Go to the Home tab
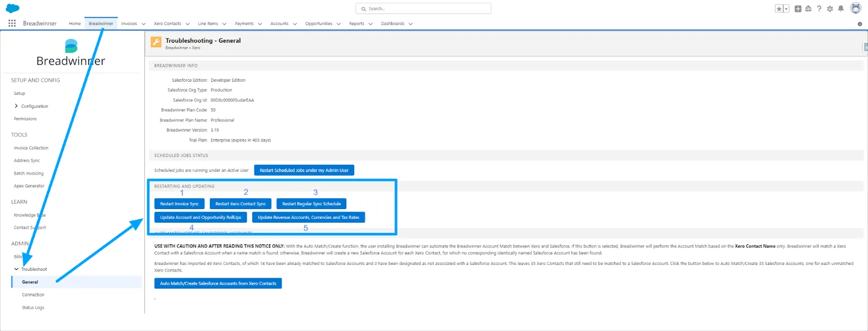 75,24
